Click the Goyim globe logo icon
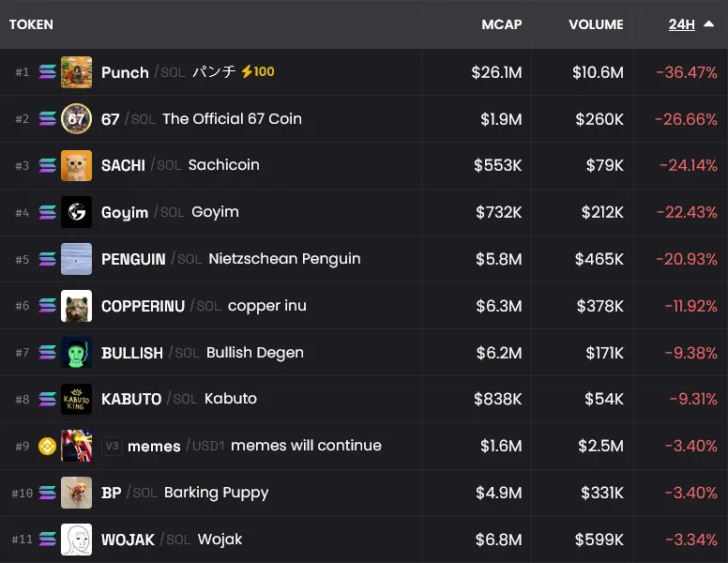 tap(76, 212)
